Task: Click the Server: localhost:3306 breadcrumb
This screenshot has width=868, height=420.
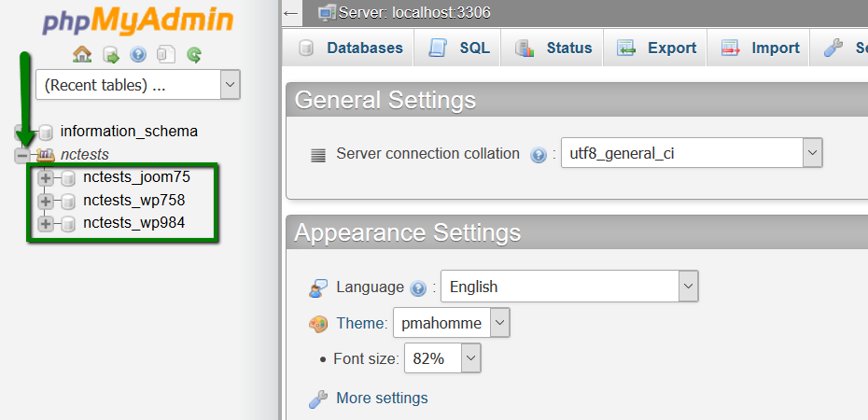Action: coord(414,12)
